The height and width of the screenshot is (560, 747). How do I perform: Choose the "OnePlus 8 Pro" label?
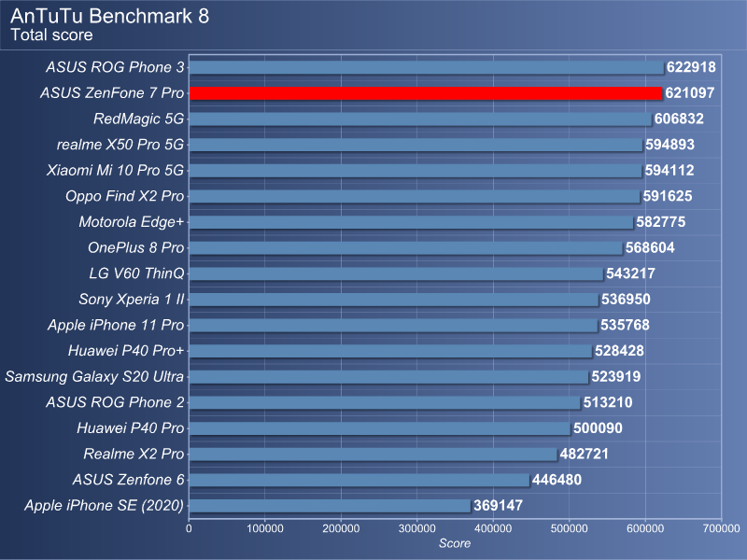pos(135,247)
